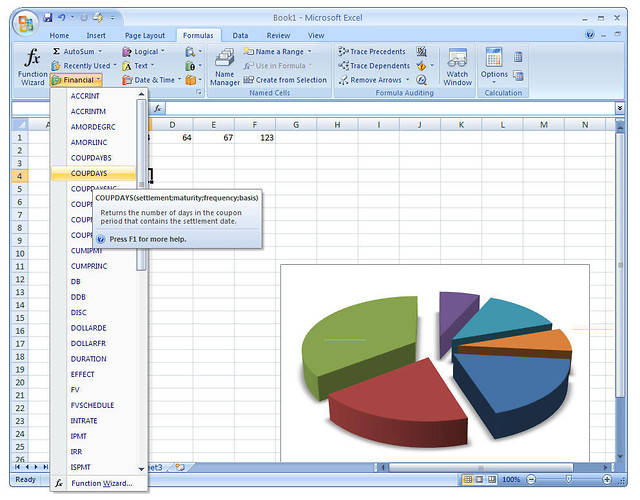
Task: Click the zoom in plus button
Action: [x=607, y=480]
